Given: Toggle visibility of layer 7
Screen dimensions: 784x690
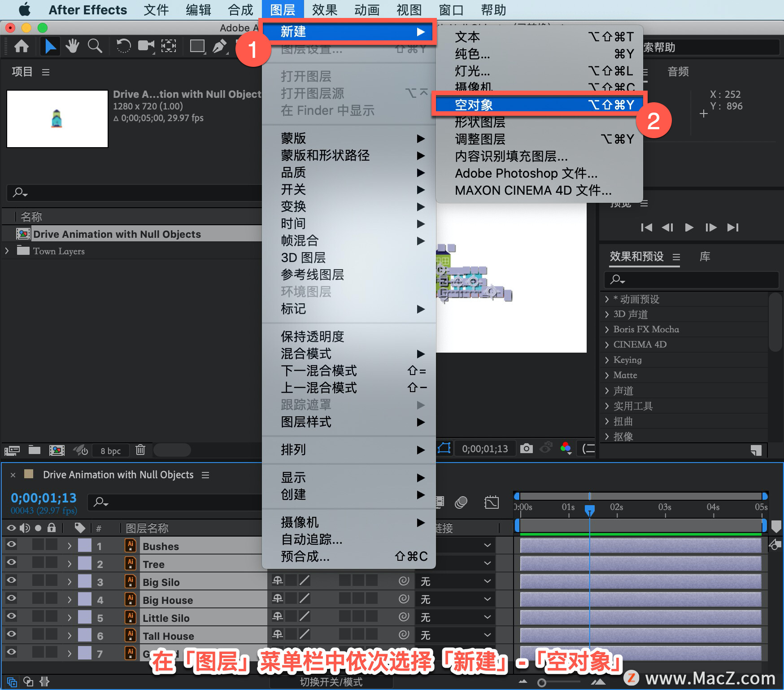Looking at the screenshot, I should pos(11,652).
